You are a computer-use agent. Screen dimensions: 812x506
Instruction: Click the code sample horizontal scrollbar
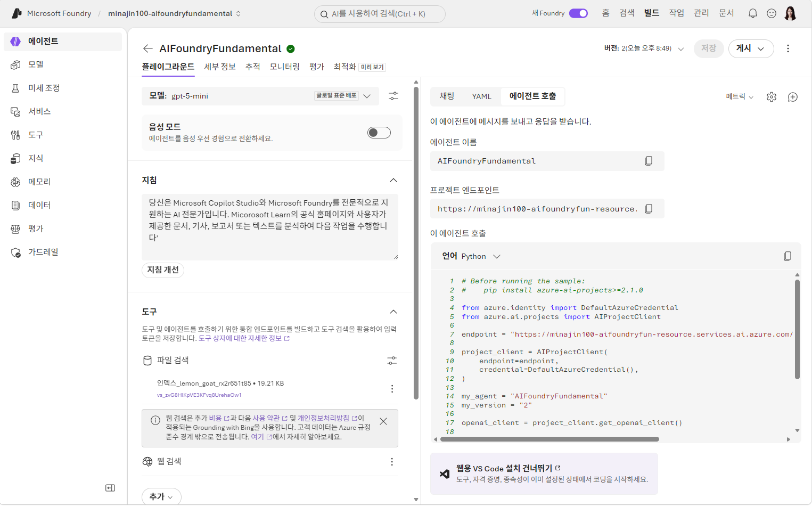[x=548, y=439]
